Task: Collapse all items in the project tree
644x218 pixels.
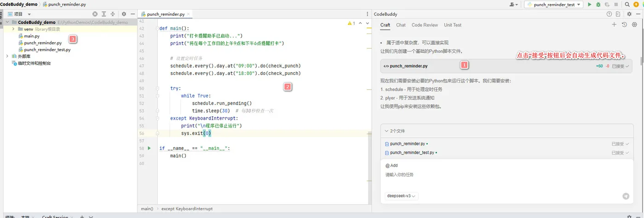Action: coord(113,14)
